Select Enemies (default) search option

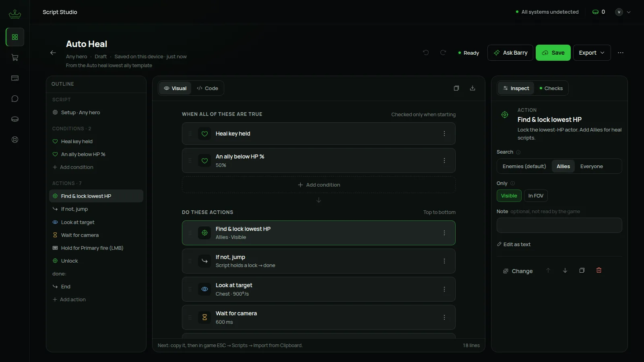point(524,166)
